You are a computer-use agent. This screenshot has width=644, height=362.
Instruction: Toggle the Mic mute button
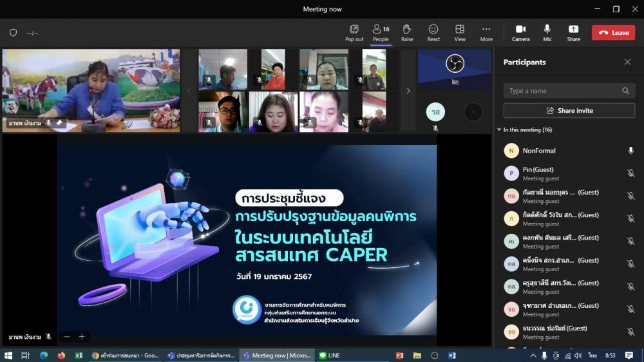point(547,33)
